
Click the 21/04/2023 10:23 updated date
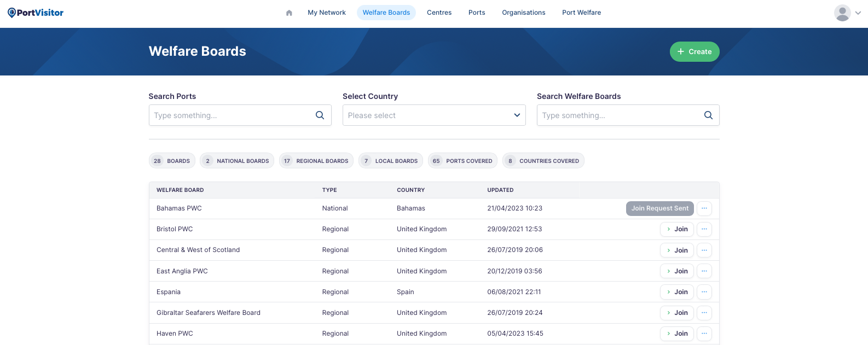(515, 208)
